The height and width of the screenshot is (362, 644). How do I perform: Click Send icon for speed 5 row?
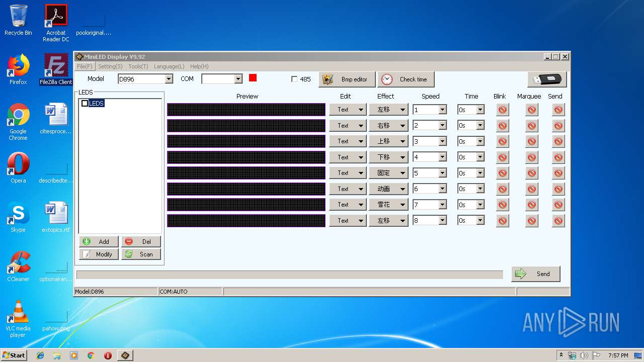pos(558,173)
